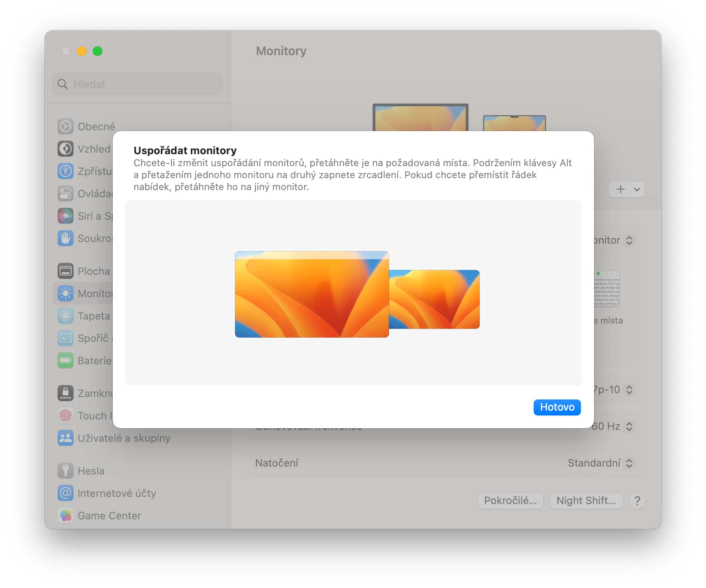Open the monitor use-as dropdown stepper
Viewport: 706px width, 588px height.
coord(629,240)
